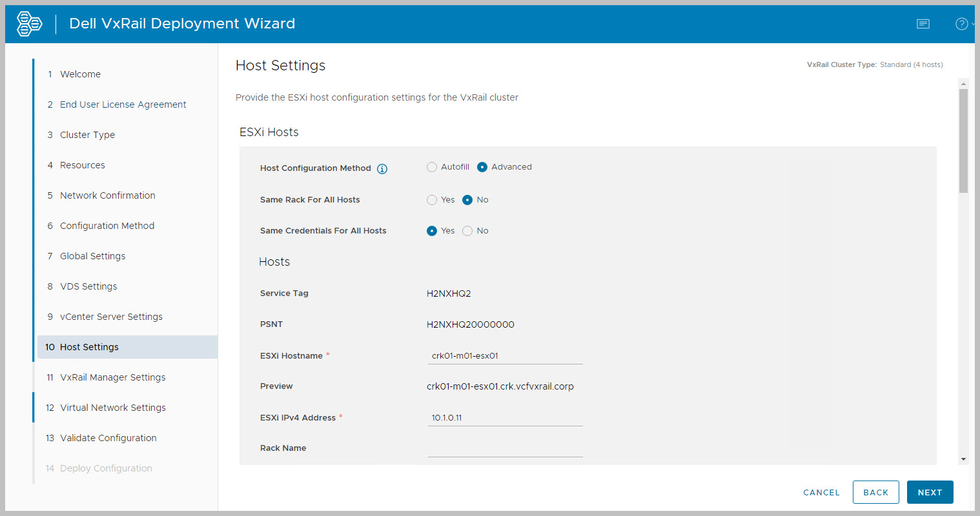This screenshot has height=516, width=980.
Task: Click the ESXi Hostname input field
Action: click(505, 356)
